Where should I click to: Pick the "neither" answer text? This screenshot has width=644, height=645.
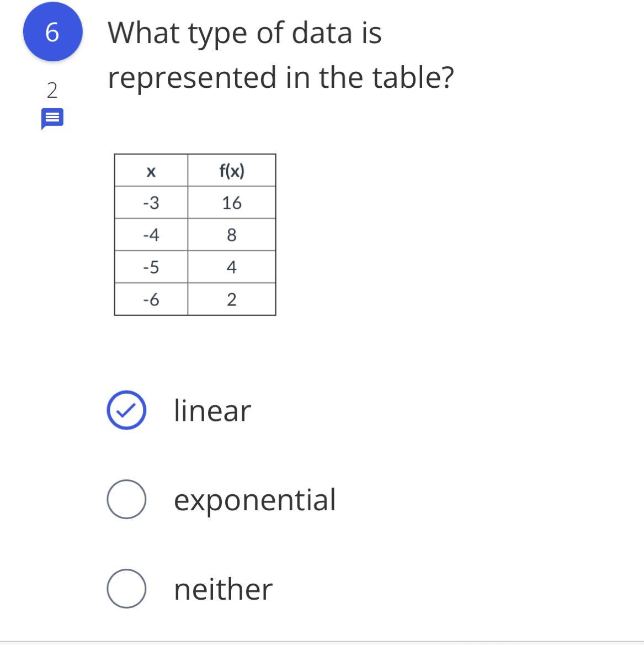pos(223,589)
